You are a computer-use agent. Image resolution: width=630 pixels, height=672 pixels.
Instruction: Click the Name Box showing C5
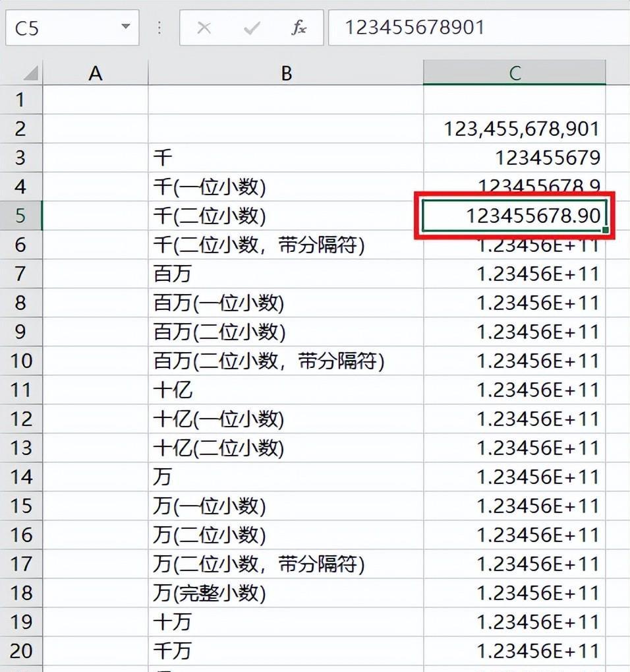pyautogui.click(x=72, y=28)
